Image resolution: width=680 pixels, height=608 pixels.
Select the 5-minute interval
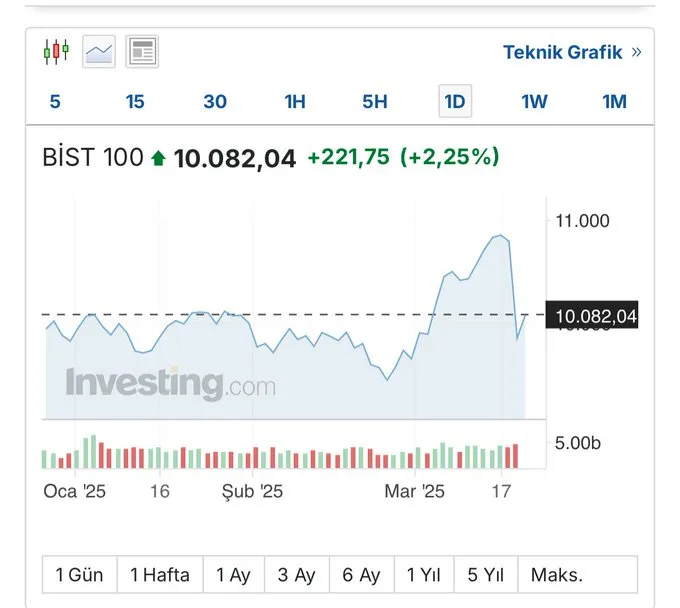pos(55,101)
